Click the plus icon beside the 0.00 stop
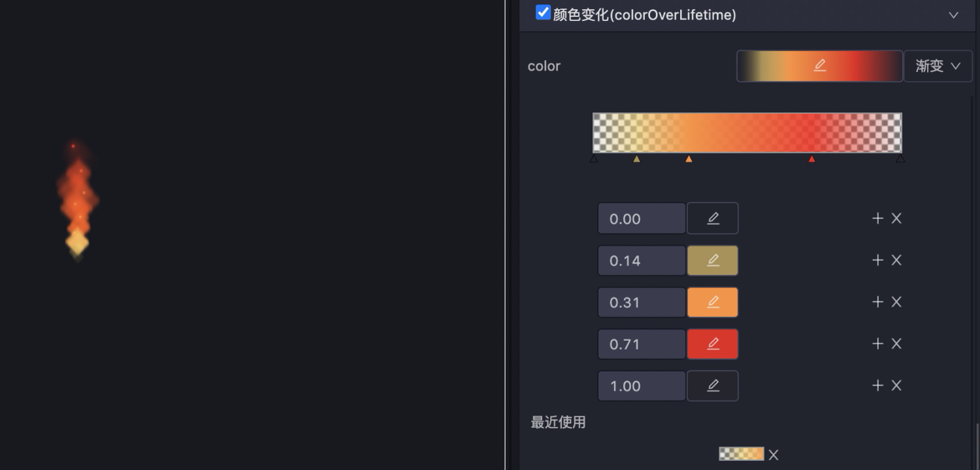The image size is (980, 470). click(x=877, y=218)
